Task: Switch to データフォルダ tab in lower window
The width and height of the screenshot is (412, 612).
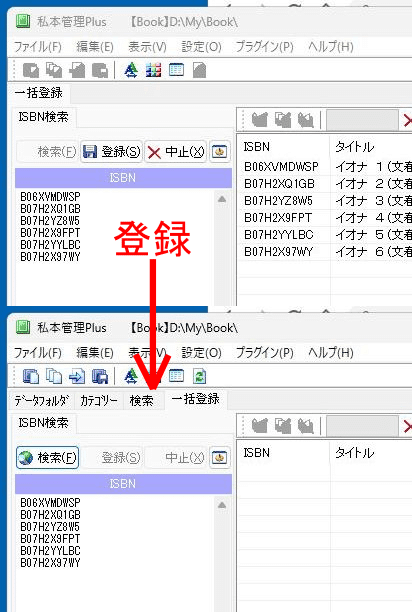Action: pyautogui.click(x=42, y=400)
